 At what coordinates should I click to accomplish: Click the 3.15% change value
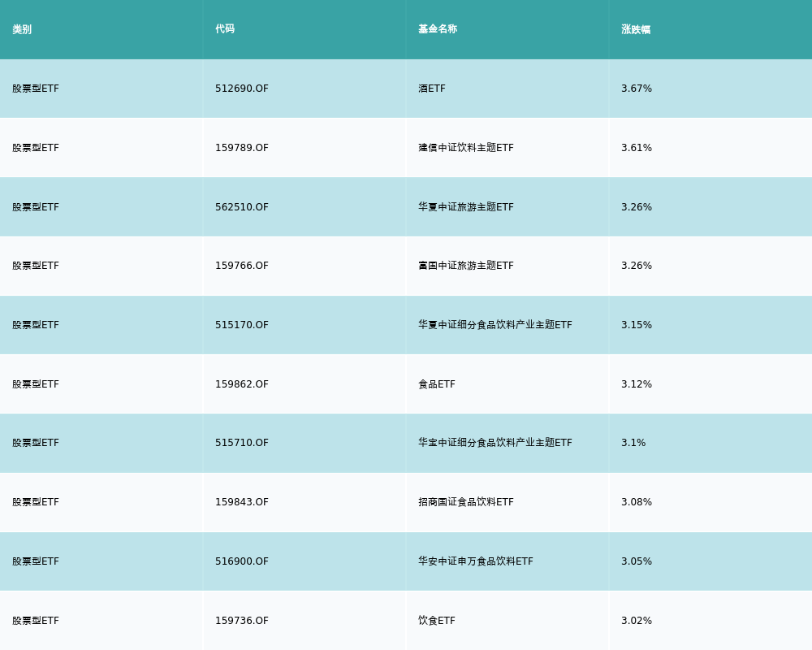point(637,325)
